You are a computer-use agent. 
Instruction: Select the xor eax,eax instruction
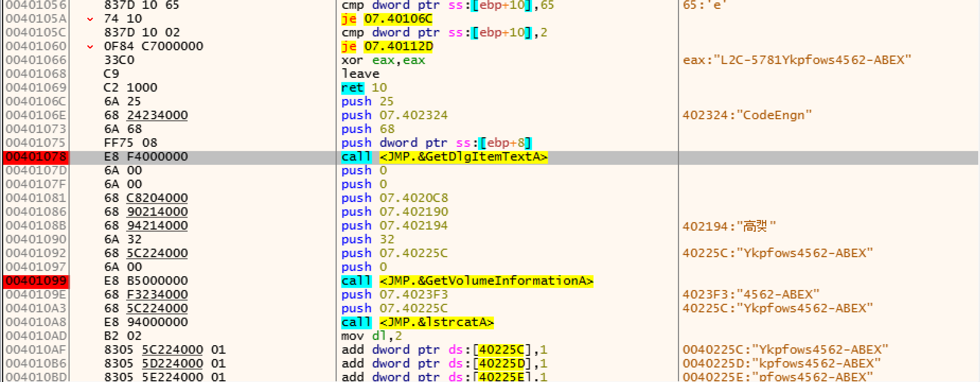point(383,60)
